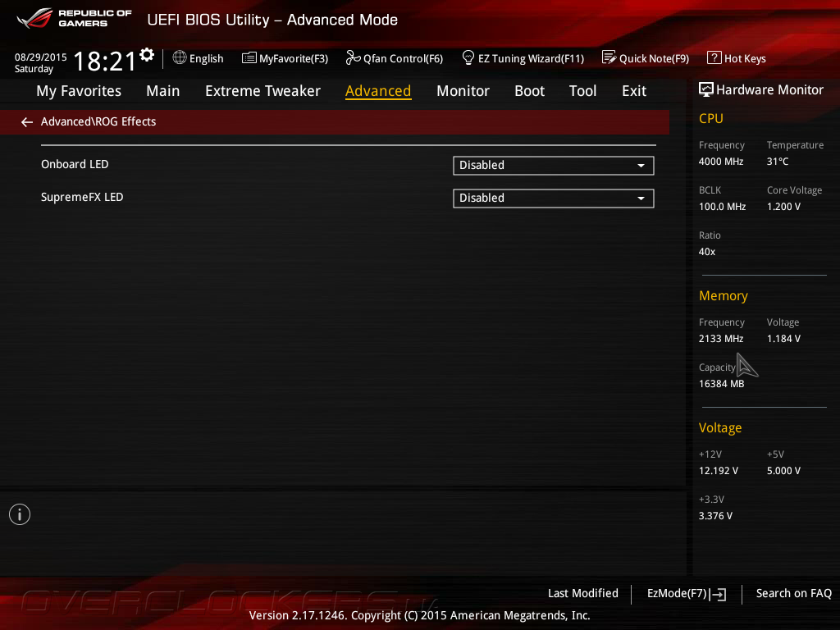Viewport: 840px width, 630px height.
Task: Click the EzMode exit arrow icon
Action: (x=719, y=594)
